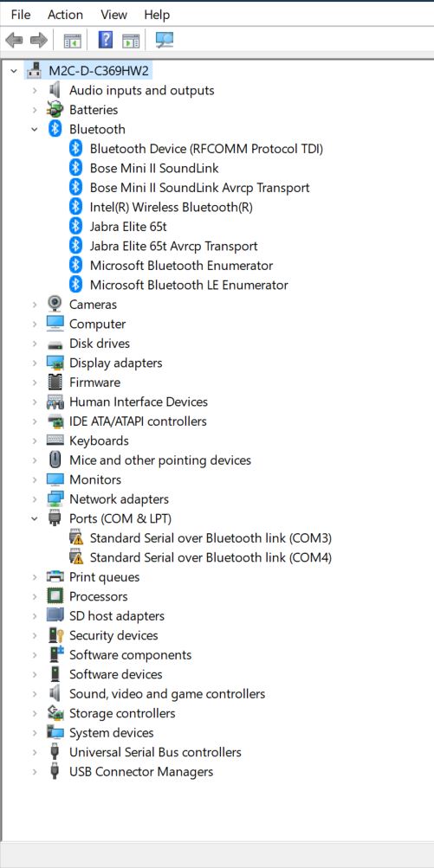The image size is (434, 868).
Task: Expand the Audio inputs and outputs node
Action: click(x=35, y=90)
